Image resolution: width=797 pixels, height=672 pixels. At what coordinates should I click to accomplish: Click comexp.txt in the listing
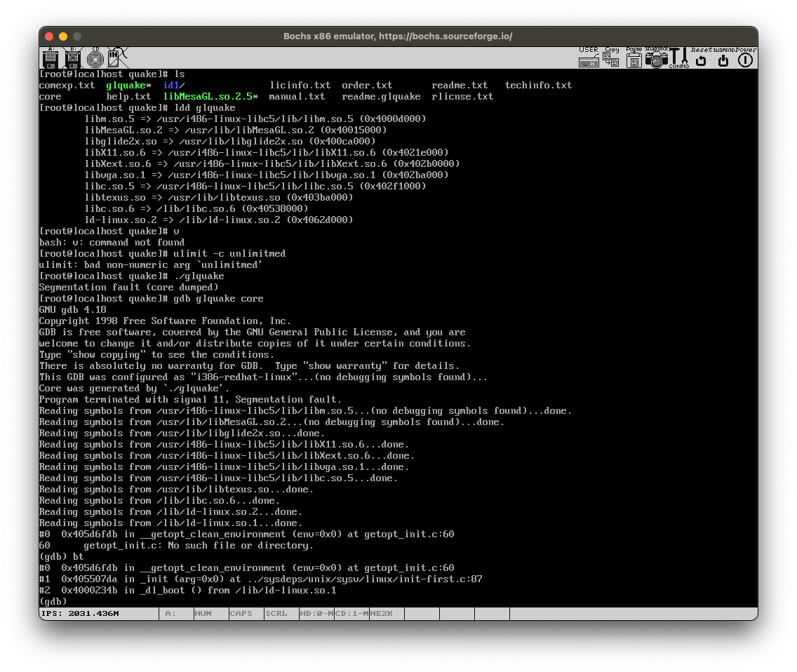67,86
